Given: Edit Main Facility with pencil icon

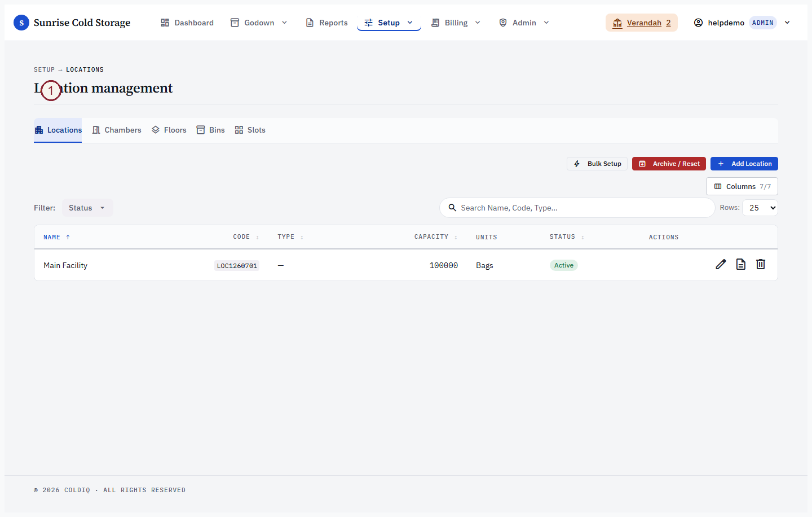Looking at the screenshot, I should [721, 264].
